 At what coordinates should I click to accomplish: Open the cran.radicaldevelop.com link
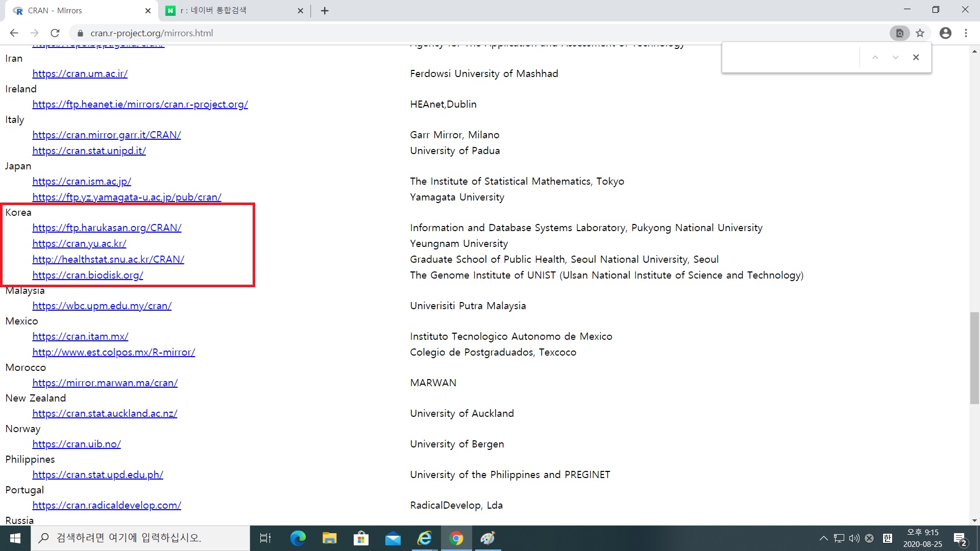[107, 505]
